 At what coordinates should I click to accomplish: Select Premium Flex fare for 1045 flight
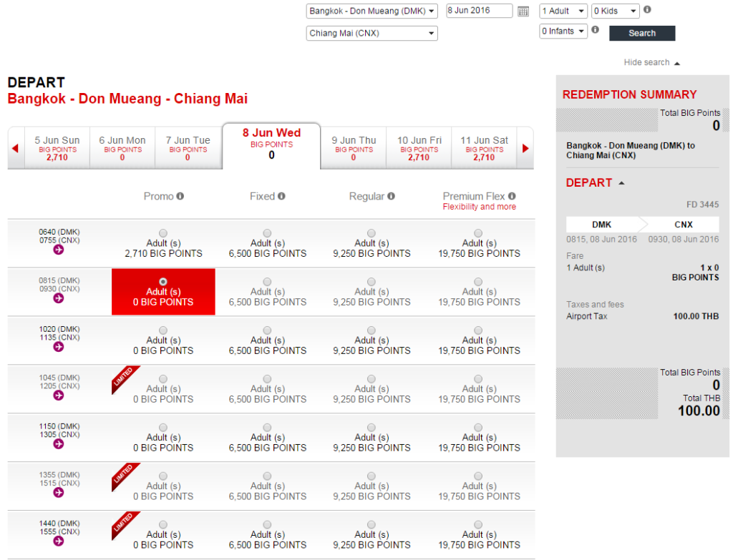(x=478, y=379)
